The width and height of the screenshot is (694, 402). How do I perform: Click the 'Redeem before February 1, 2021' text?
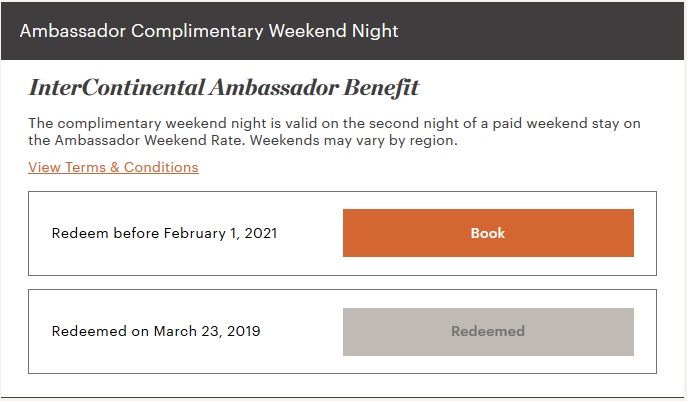tap(164, 233)
